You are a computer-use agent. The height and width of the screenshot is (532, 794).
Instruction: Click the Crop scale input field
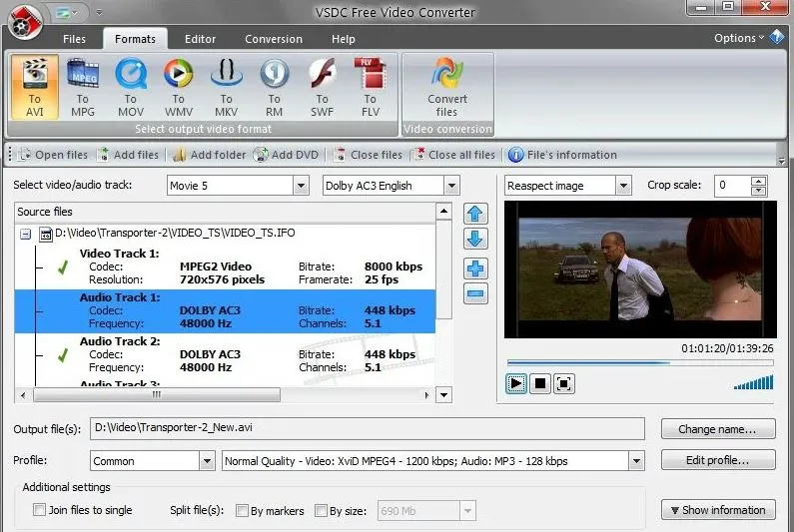(x=732, y=186)
